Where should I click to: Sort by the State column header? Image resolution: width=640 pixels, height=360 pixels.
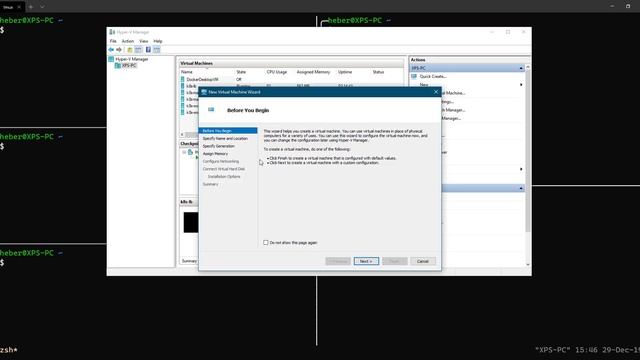click(x=241, y=72)
